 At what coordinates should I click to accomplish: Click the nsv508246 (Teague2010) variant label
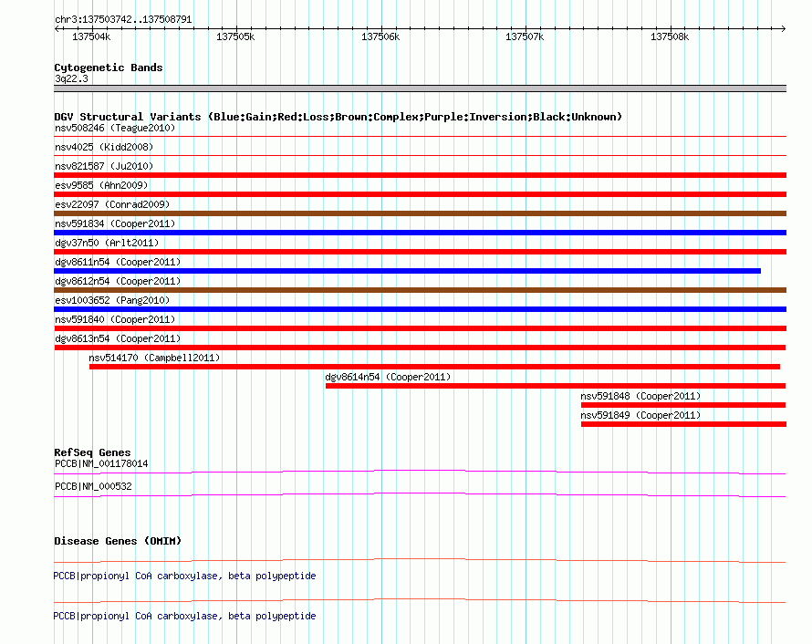(115, 128)
